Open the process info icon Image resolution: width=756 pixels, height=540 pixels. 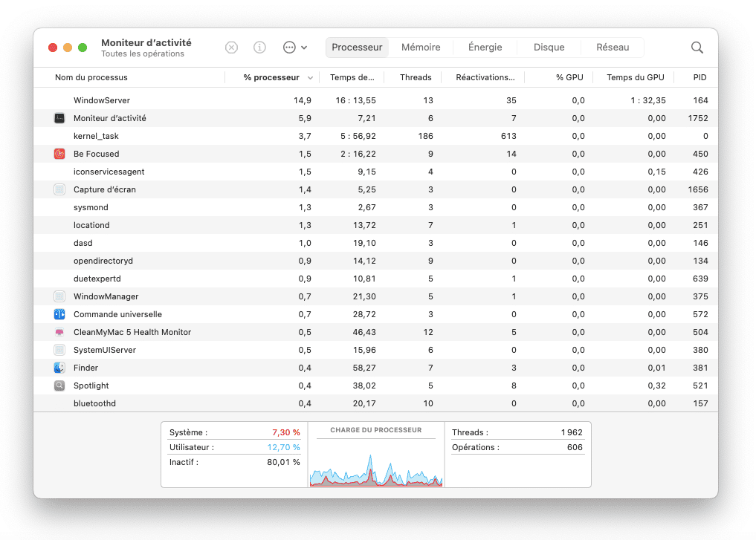[x=259, y=48]
